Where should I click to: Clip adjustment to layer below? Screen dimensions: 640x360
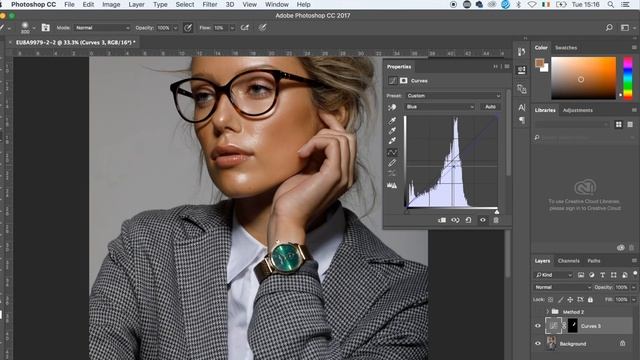442,220
